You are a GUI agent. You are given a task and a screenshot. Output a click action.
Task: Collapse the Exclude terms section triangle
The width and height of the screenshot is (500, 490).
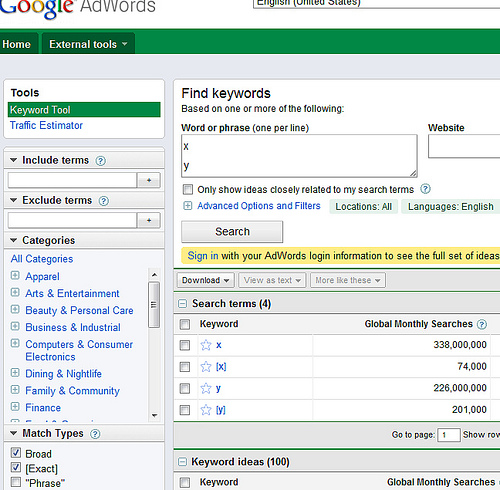(14, 200)
